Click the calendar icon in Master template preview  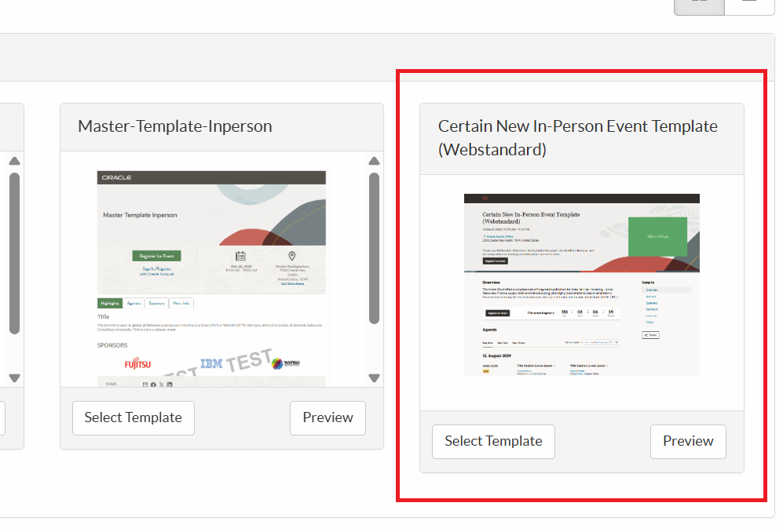pyautogui.click(x=240, y=256)
